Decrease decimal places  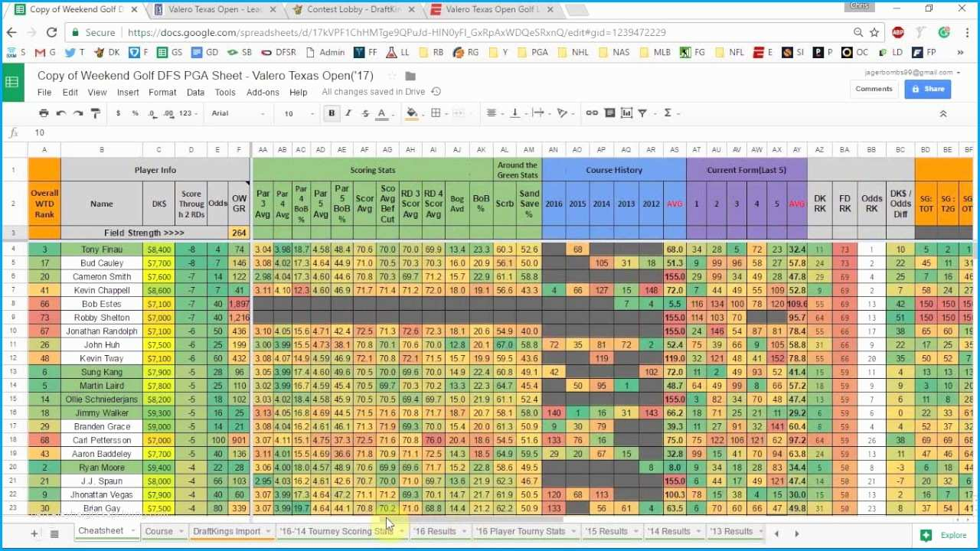click(152, 113)
